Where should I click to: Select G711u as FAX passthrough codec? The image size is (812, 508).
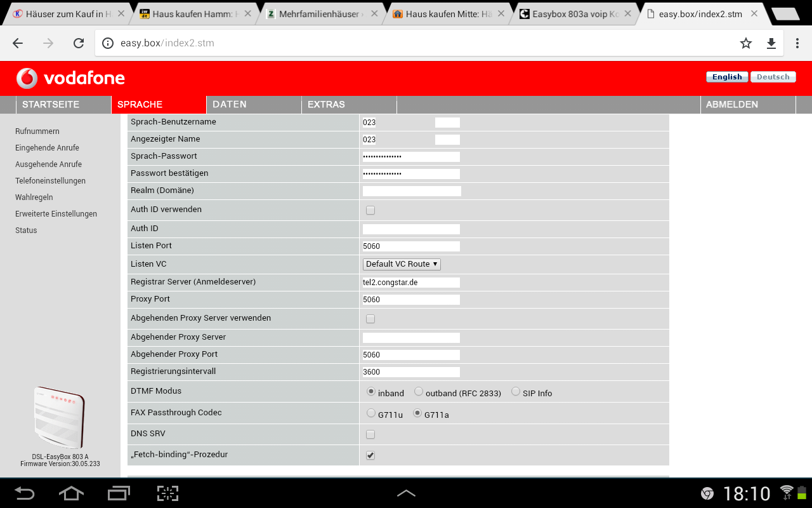(x=371, y=413)
